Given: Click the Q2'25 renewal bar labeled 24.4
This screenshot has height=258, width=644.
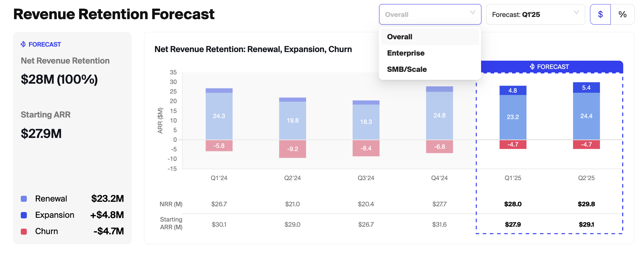Looking at the screenshot, I should click(x=586, y=116).
